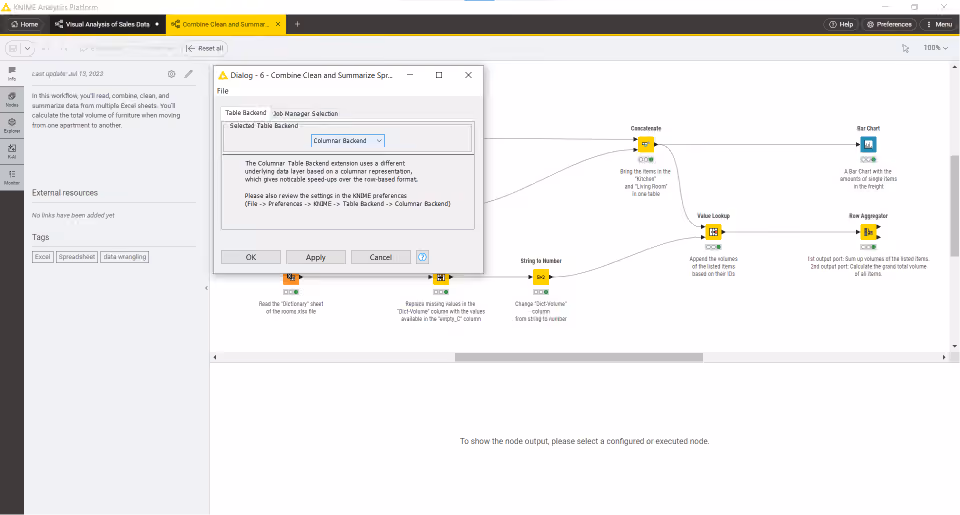Screen dimensions: 960x515
Task: Expand the save options arrow
Action: point(28,48)
